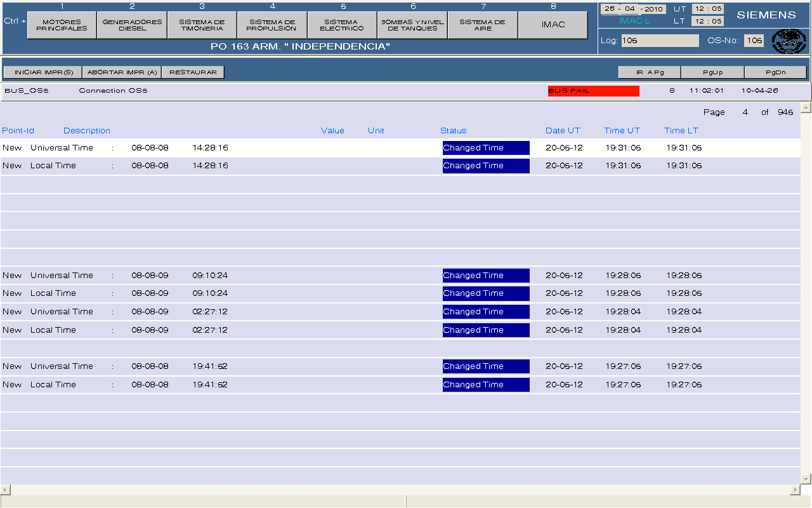Open Bombas y Nivel de Tanques

pos(412,25)
